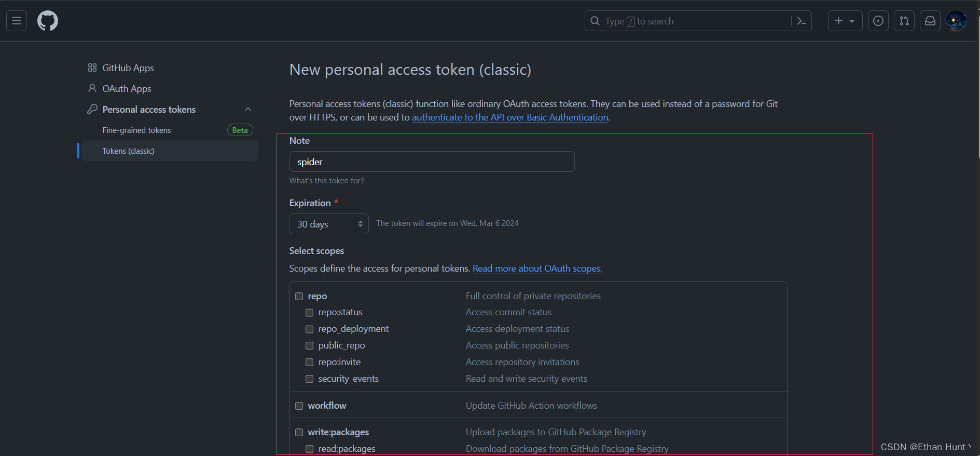The width and height of the screenshot is (980, 456).
Task: Click the 'New personal access token (classic)' heading
Action: (410, 70)
